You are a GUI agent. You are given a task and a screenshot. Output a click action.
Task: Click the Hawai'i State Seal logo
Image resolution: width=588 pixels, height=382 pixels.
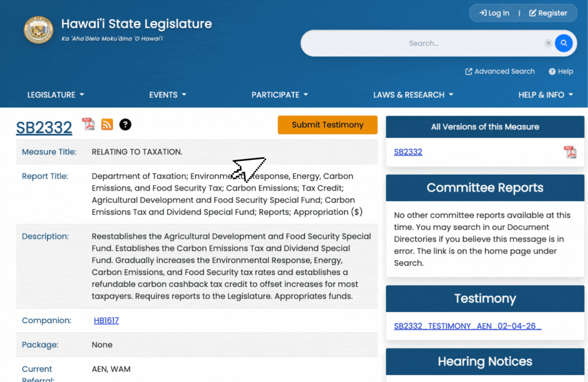click(38, 30)
